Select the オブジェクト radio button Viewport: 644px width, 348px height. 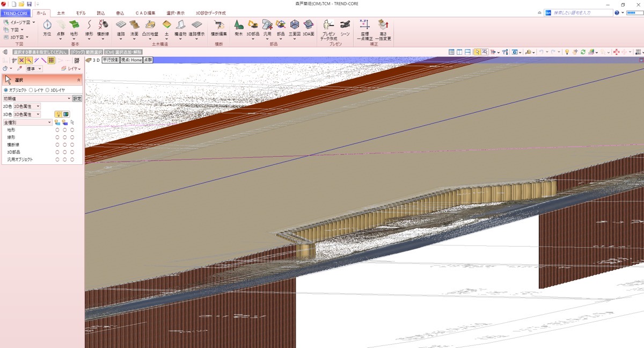[5, 90]
